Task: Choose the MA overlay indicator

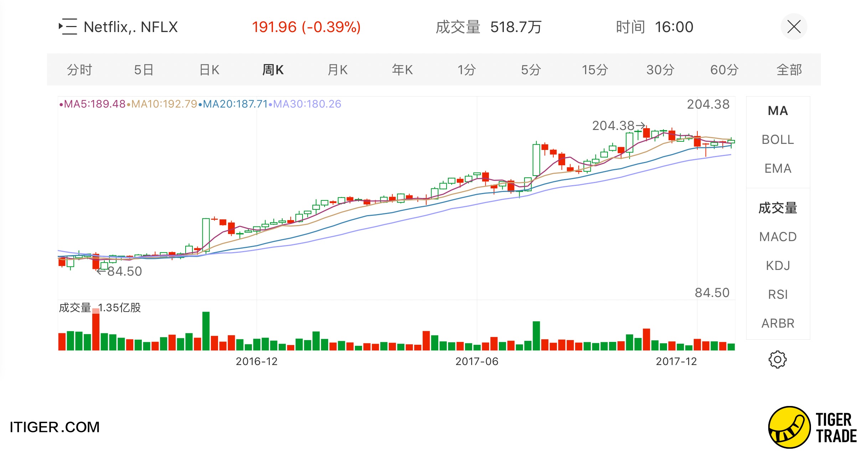Action: (778, 111)
